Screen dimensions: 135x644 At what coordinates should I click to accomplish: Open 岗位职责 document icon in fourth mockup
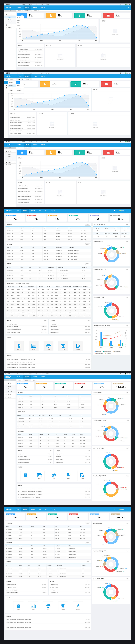[78, 346]
